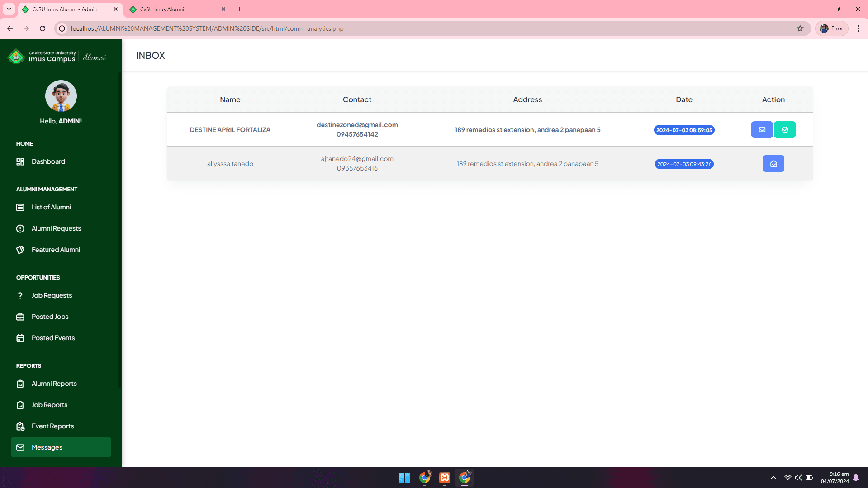This screenshot has height=488, width=868.
Task: Click the Event Reports icon
Action: coord(20,426)
